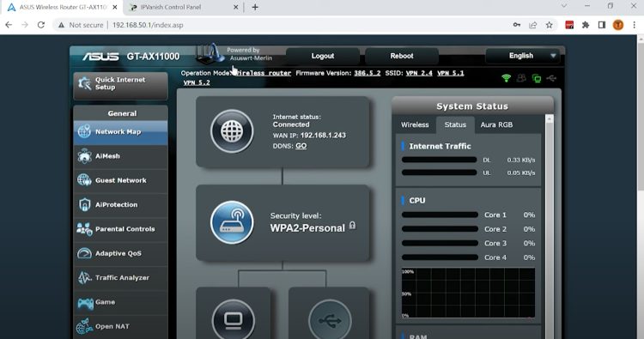Image resolution: width=644 pixels, height=339 pixels.
Task: Click the CPU usage graph
Action: (468, 293)
